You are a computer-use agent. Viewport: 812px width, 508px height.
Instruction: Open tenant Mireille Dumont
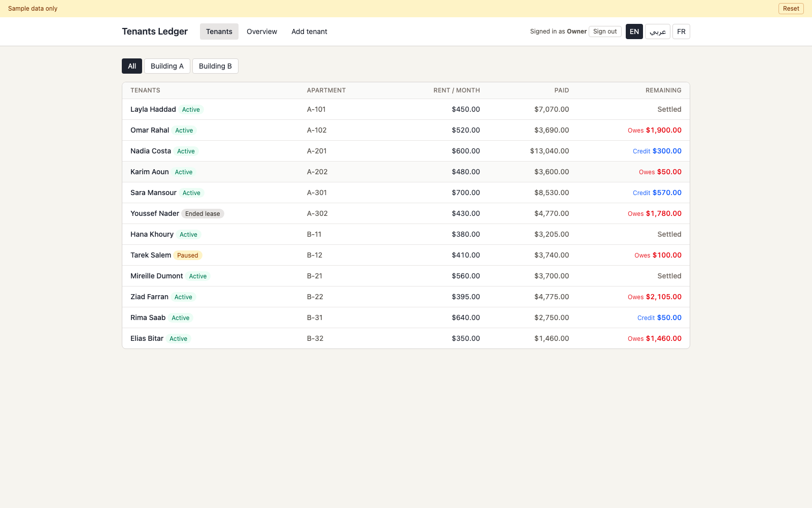pyautogui.click(x=157, y=276)
